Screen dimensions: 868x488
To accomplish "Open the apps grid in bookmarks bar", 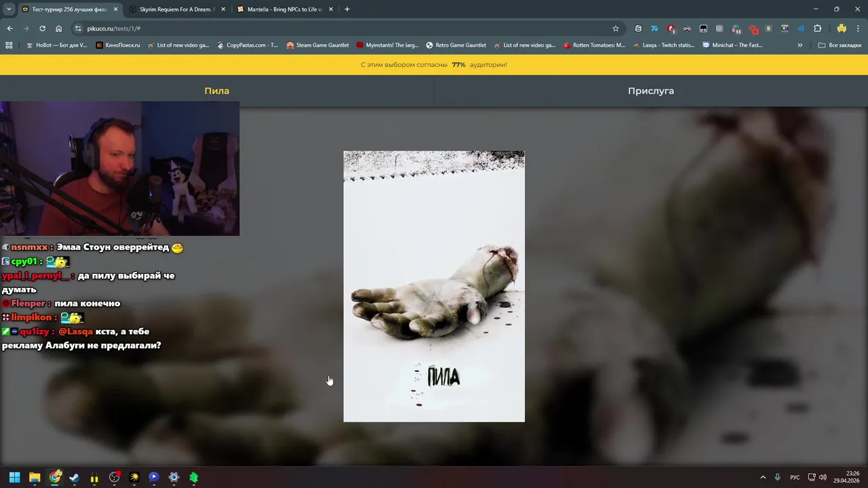I will point(9,45).
